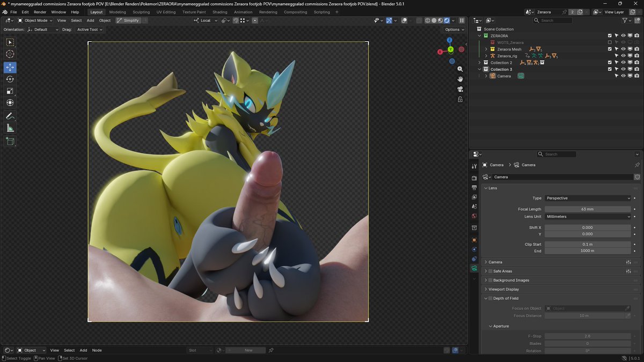
Task: Open the Object Mode dropdown
Action: click(34, 20)
